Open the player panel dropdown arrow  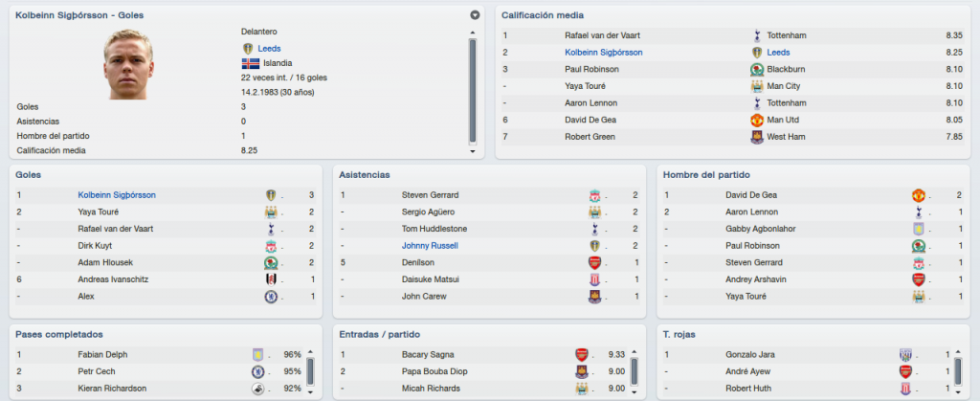coord(475,15)
